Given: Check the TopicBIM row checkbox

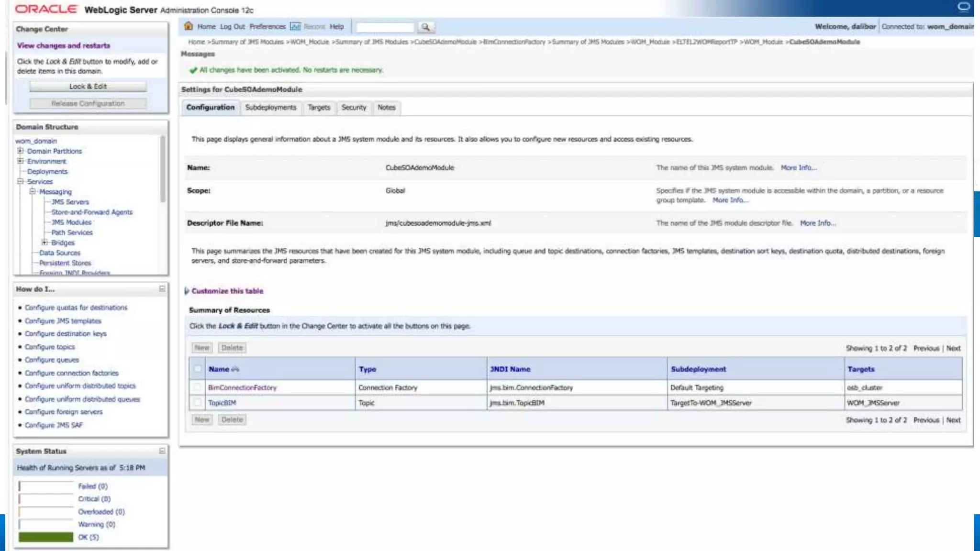Looking at the screenshot, I should 198,403.
